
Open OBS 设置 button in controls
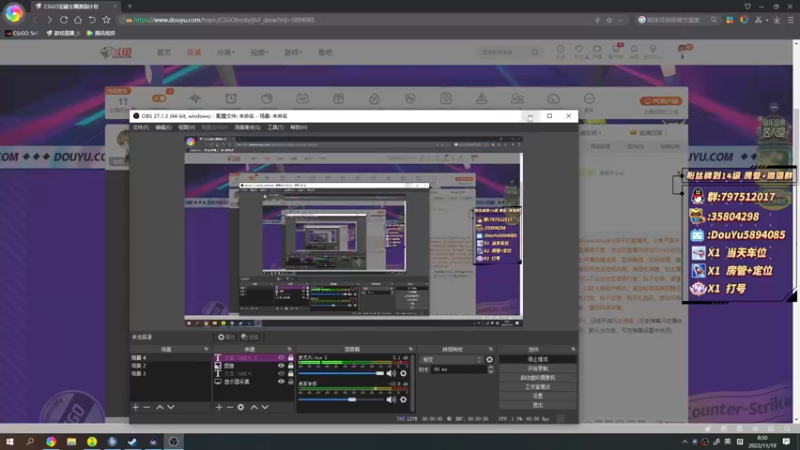point(538,396)
